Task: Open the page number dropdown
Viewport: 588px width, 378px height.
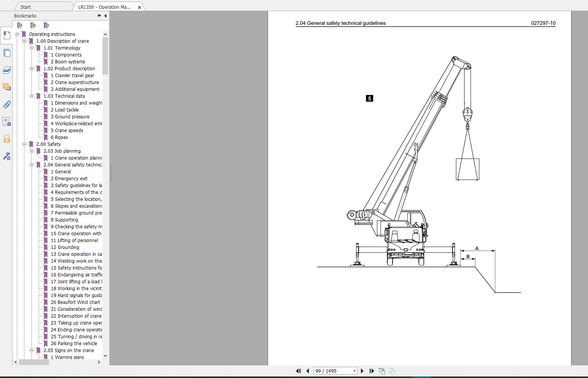Action: (x=354, y=371)
